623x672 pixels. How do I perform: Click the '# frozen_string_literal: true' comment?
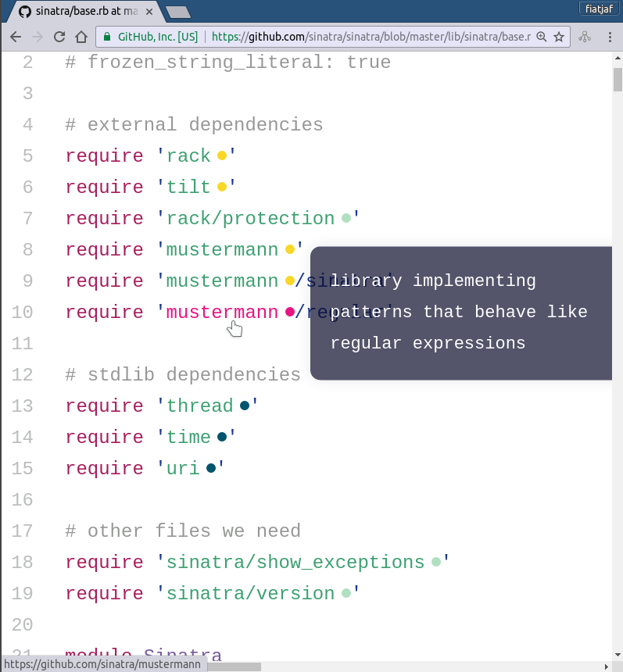(x=227, y=63)
